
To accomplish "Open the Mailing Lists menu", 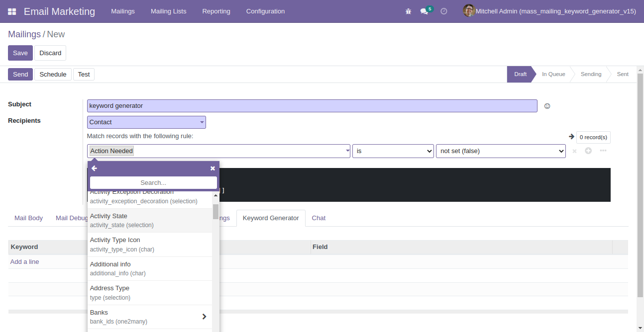I will coord(169,11).
